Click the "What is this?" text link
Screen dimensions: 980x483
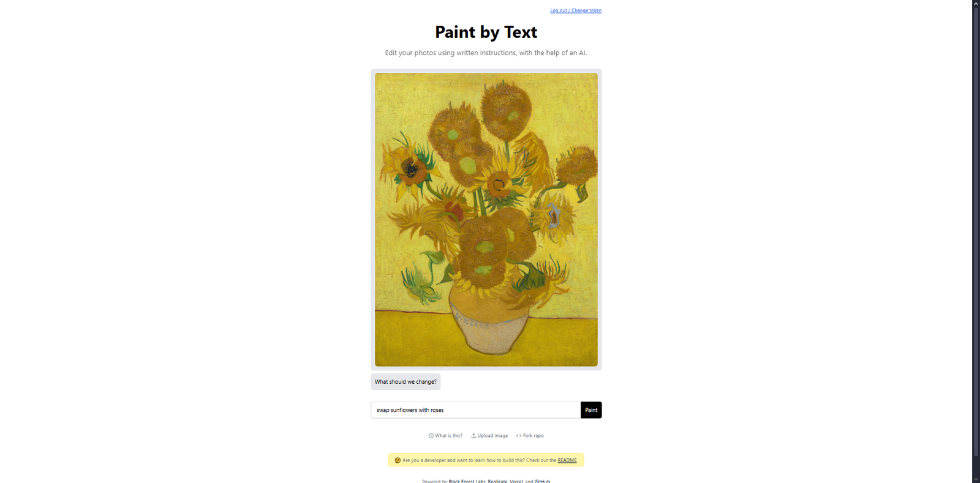pyautogui.click(x=448, y=435)
